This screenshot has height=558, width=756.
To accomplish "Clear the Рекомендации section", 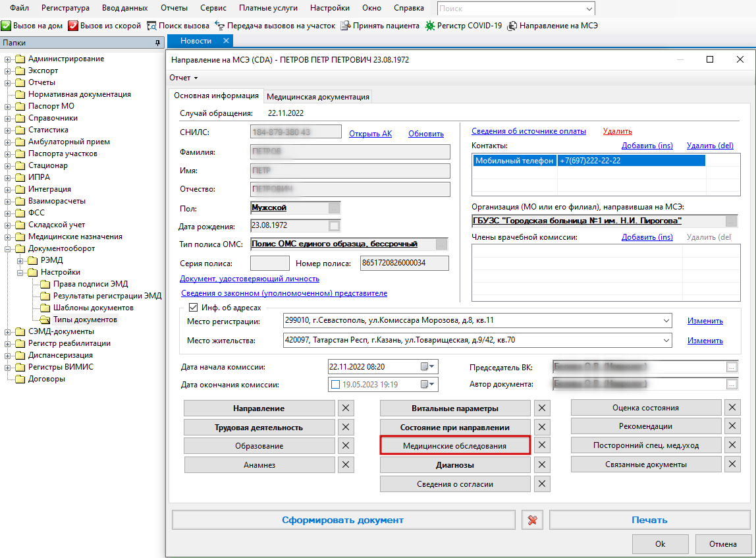I will (x=732, y=426).
